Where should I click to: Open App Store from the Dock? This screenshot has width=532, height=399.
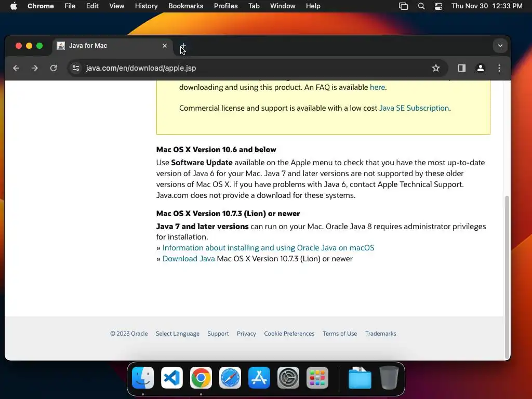(259, 378)
